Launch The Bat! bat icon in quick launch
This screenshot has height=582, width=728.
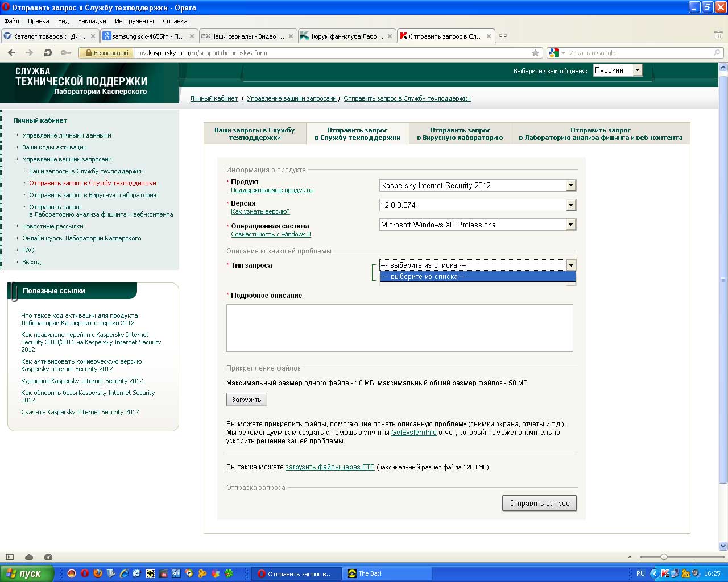coord(150,573)
